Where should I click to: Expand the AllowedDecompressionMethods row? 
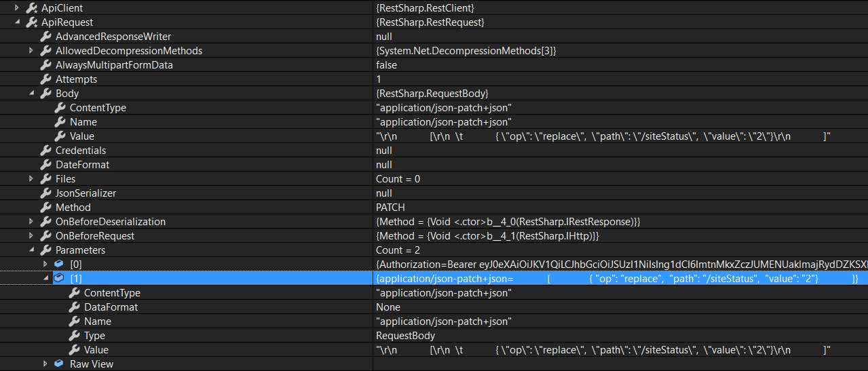click(31, 51)
